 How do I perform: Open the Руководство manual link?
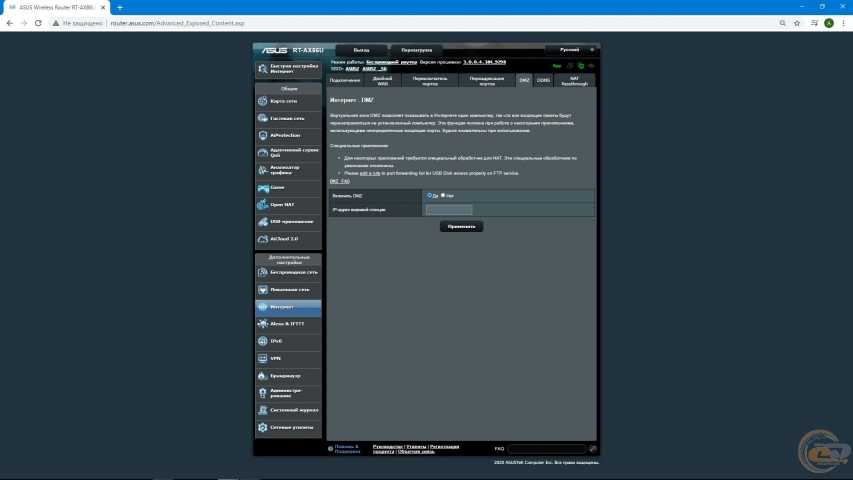[x=388, y=447]
